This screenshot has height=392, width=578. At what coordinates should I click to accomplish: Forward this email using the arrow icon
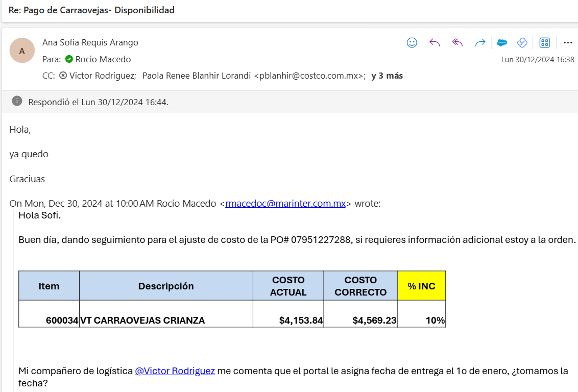coord(480,43)
